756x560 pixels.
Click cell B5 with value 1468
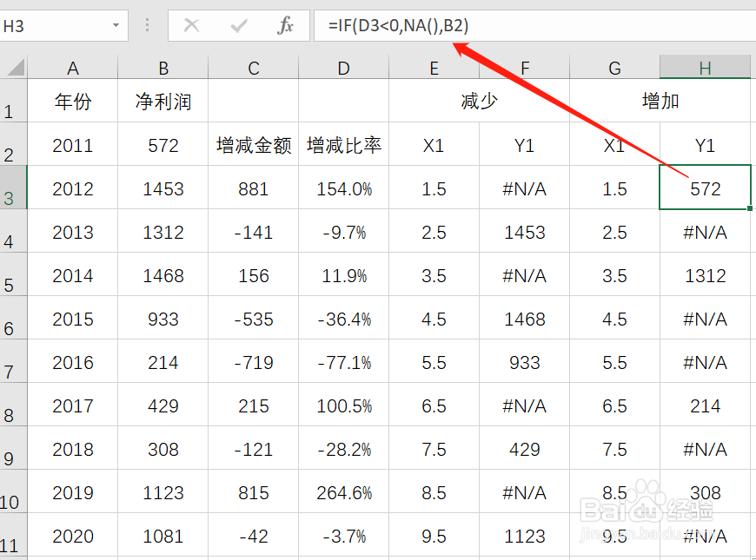(163, 275)
